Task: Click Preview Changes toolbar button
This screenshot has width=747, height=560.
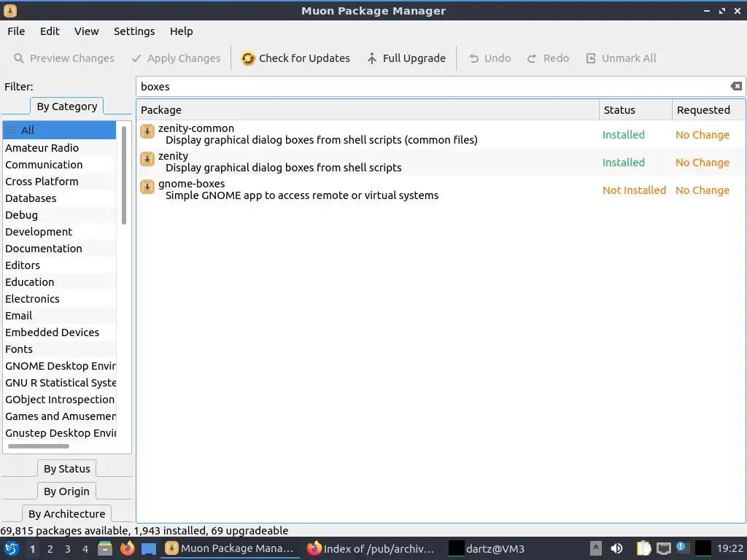Action: click(64, 58)
